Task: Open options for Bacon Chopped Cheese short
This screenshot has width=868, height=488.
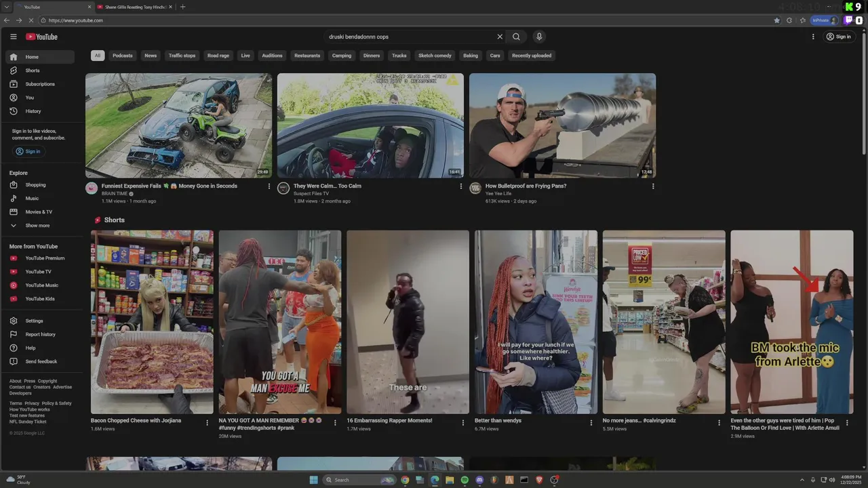Action: click(x=208, y=422)
